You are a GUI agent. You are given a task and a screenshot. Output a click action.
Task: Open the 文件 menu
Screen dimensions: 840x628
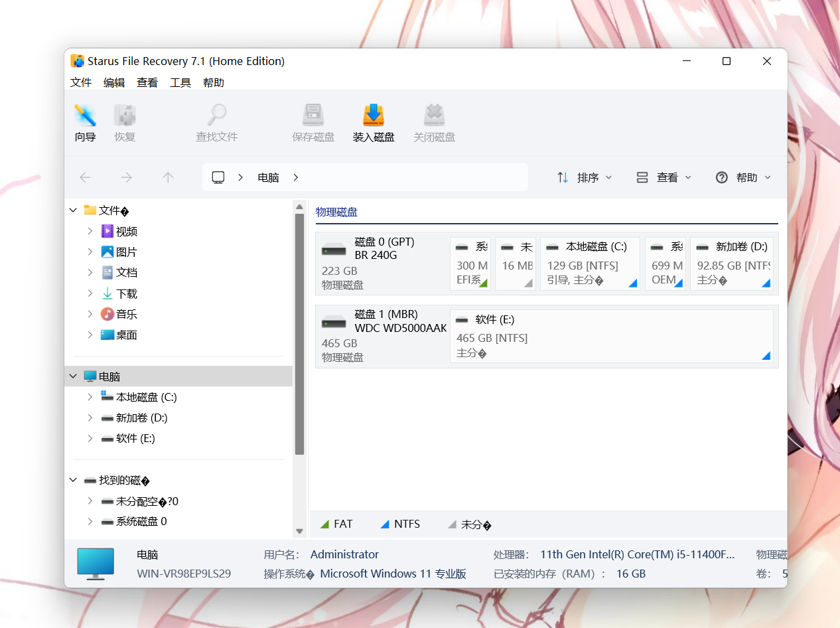pos(81,82)
